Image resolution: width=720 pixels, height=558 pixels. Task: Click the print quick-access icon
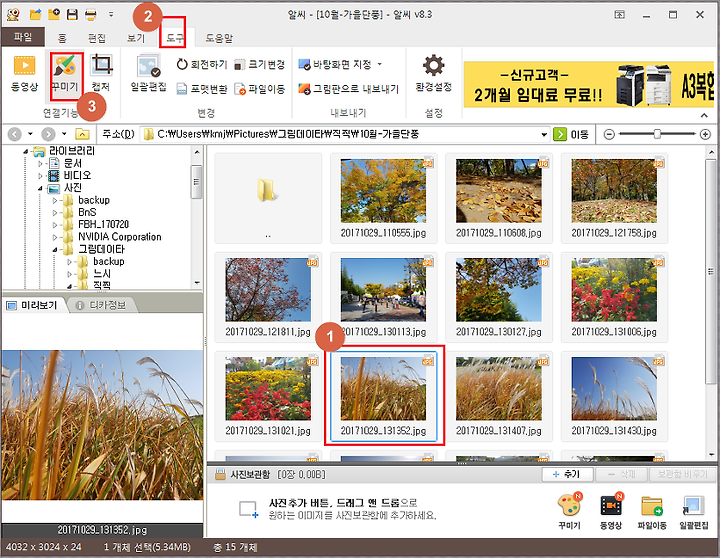click(91, 15)
